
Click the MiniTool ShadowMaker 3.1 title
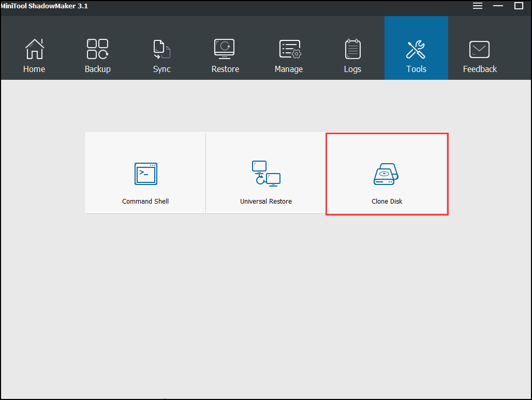pyautogui.click(x=44, y=6)
